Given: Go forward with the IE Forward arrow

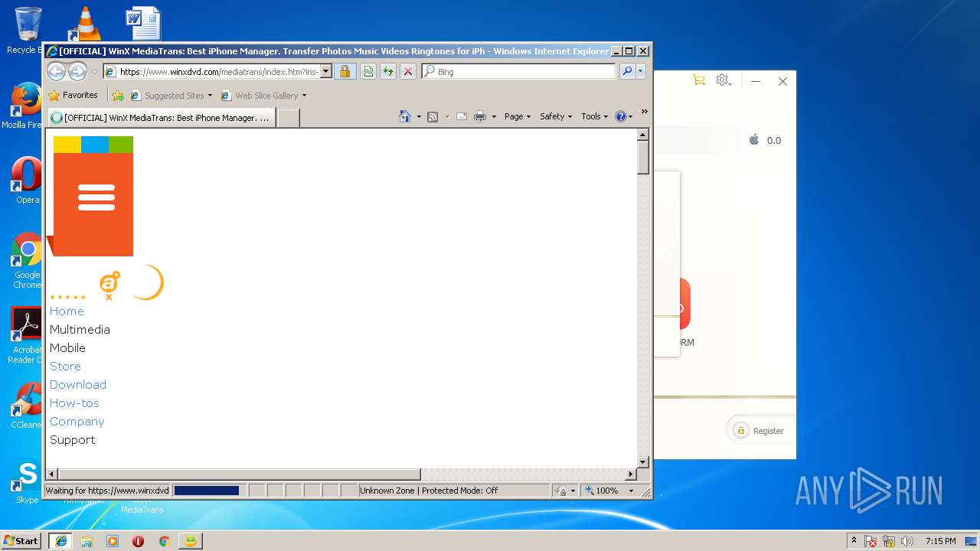Looking at the screenshot, I should click(77, 71).
